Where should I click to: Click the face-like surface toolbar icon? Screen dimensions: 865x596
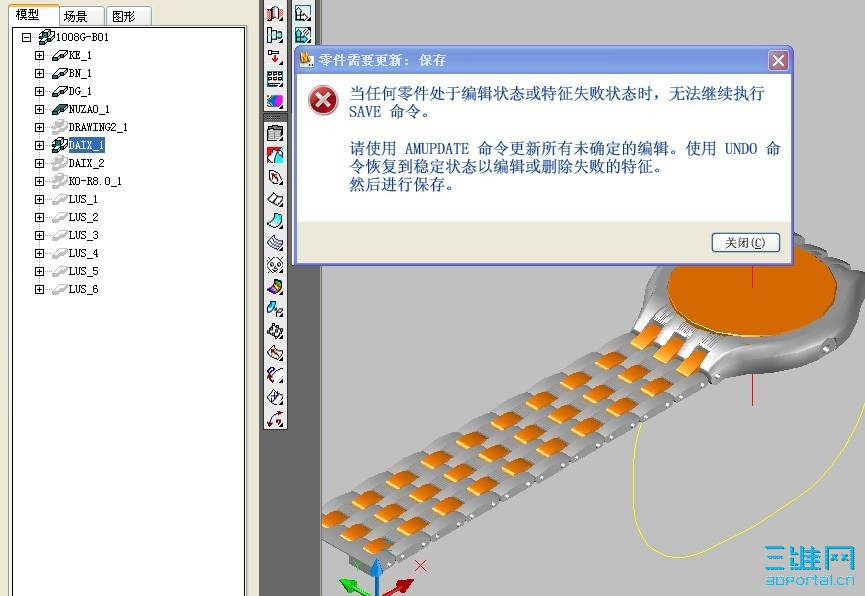click(275, 265)
